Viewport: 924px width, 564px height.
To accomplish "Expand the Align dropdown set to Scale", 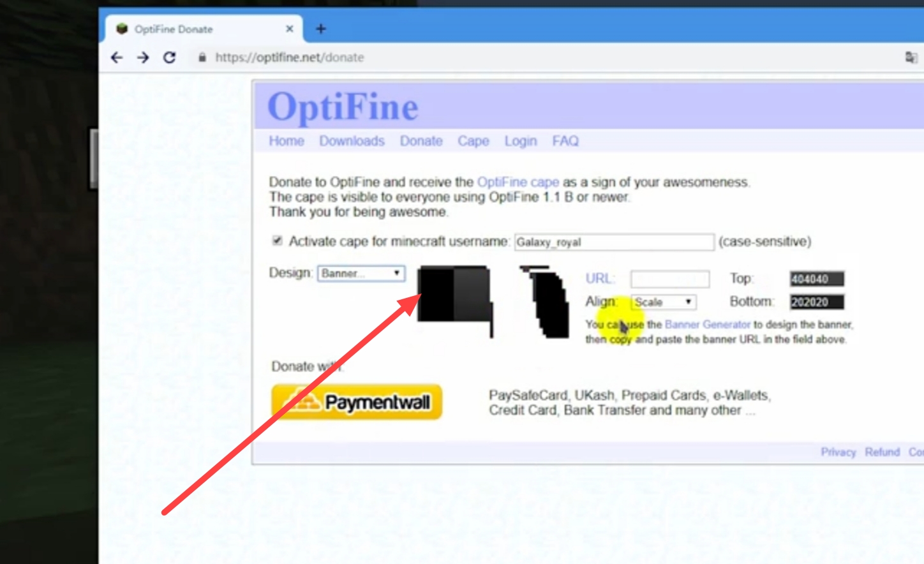I will click(x=664, y=302).
